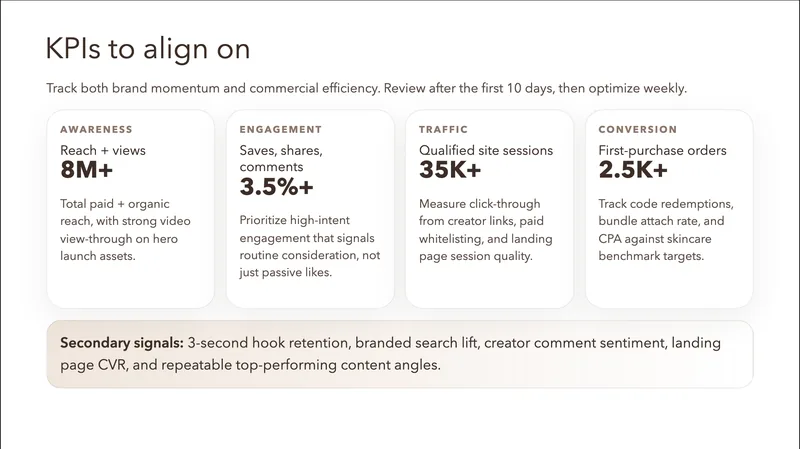Viewport: 800px width, 449px height.
Task: Select the creator links click-through description
Action: 486,226
